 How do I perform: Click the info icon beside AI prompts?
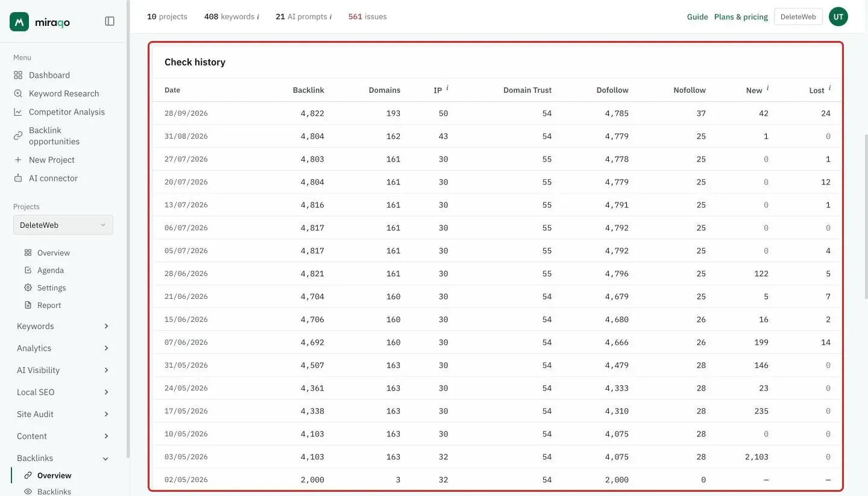[330, 17]
